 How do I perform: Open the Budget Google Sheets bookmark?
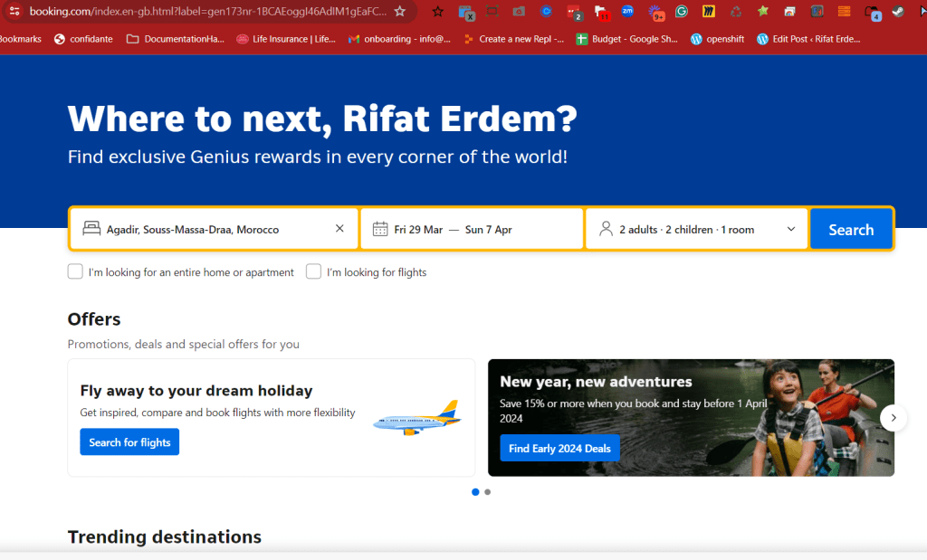[626, 39]
